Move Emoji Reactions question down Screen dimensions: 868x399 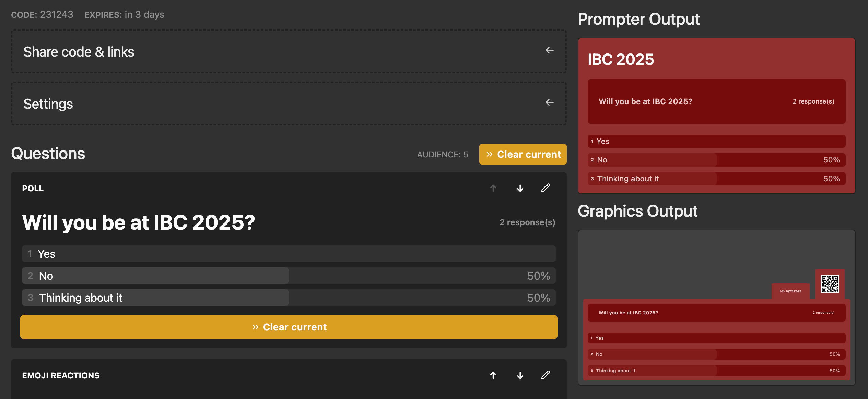coord(520,375)
